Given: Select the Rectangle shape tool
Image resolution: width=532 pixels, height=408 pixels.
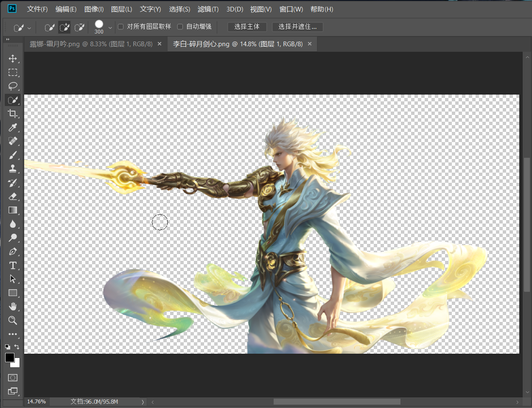Looking at the screenshot, I should (x=13, y=293).
